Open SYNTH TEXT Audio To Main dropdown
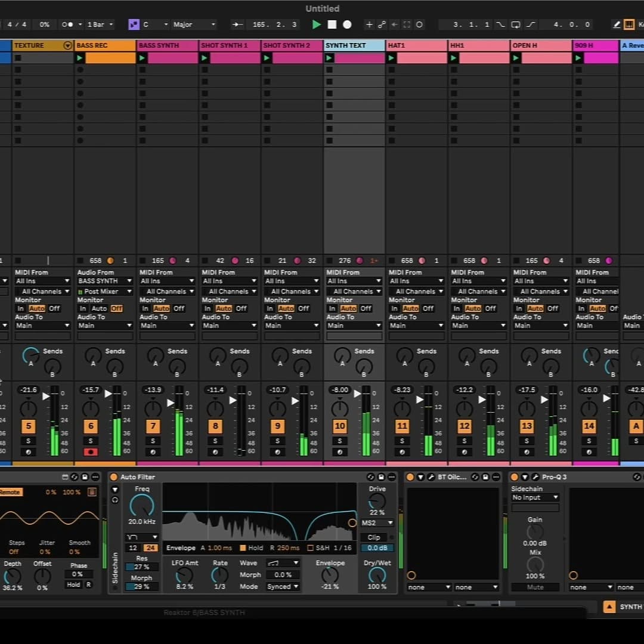This screenshot has width=644, height=644. (354, 326)
